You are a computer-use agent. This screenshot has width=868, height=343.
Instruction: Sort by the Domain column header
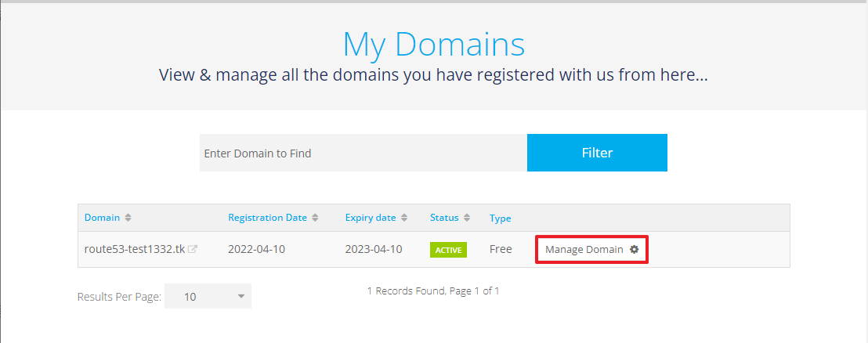click(102, 218)
